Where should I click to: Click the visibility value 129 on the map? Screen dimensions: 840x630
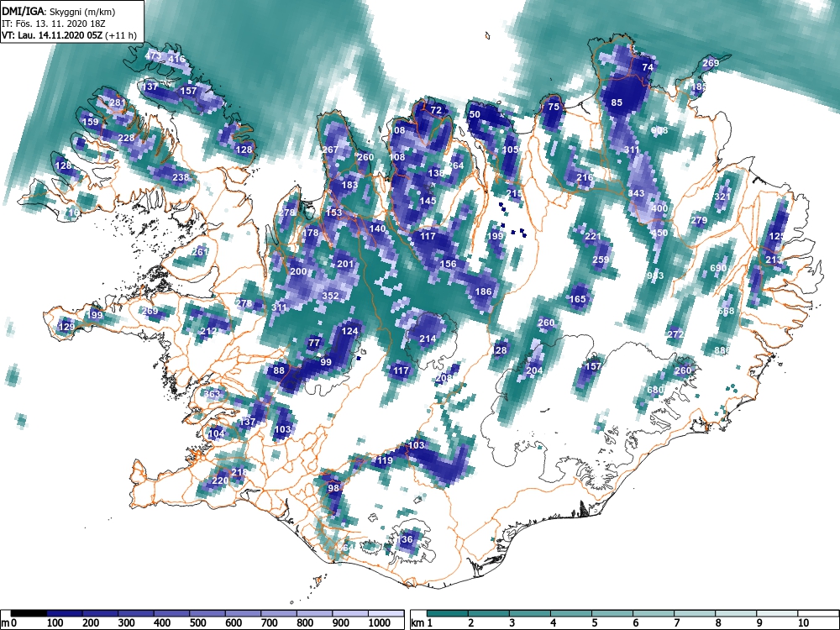pos(66,327)
